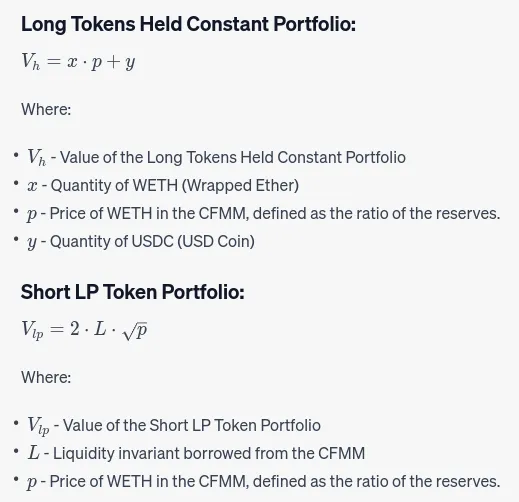Click the italic p symbol in first list
Image resolution: width=519 pixels, height=502 pixels.
pyautogui.click(x=32, y=215)
